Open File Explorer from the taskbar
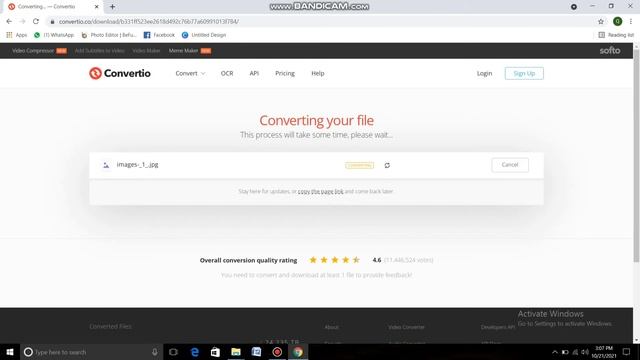The height and width of the screenshot is (360, 640). coord(236,352)
